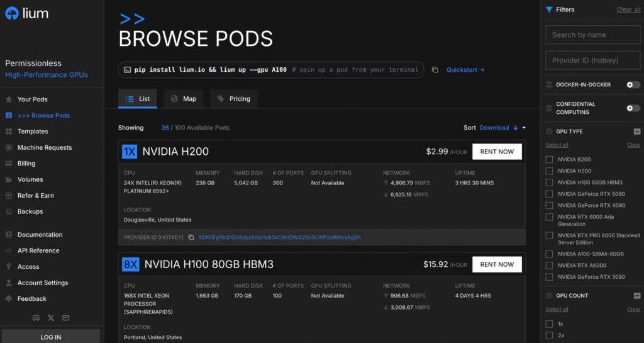Follow the Quickstart link
Viewport: 644px width, 343px height.
(x=465, y=70)
